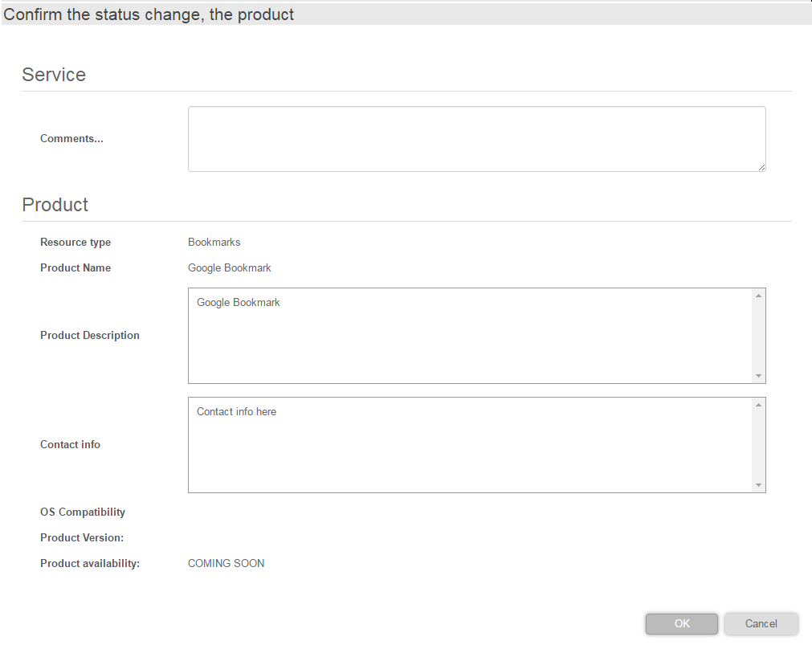Click the OK button

coord(682,624)
